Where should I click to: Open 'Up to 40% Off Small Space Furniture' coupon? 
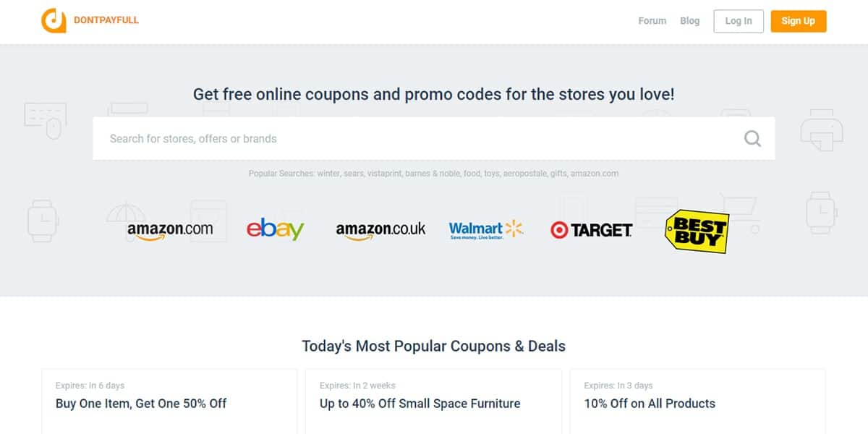tap(420, 404)
